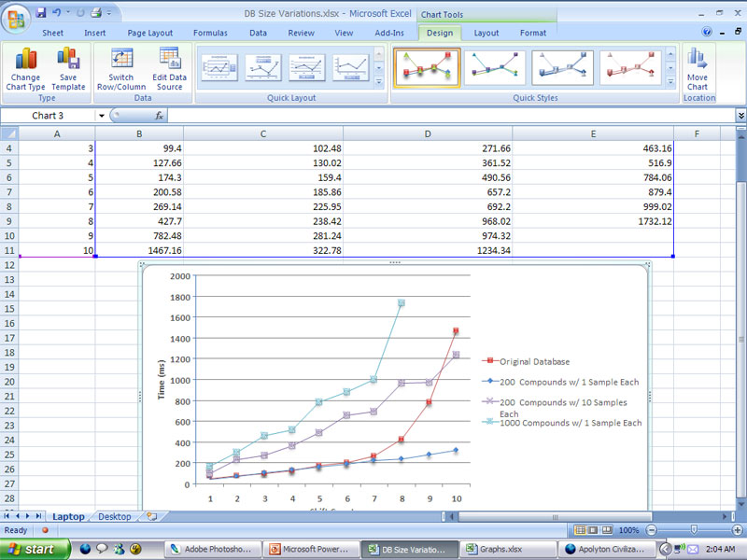
Task: Select the first Quick Layout thumbnail
Action: tap(218, 67)
